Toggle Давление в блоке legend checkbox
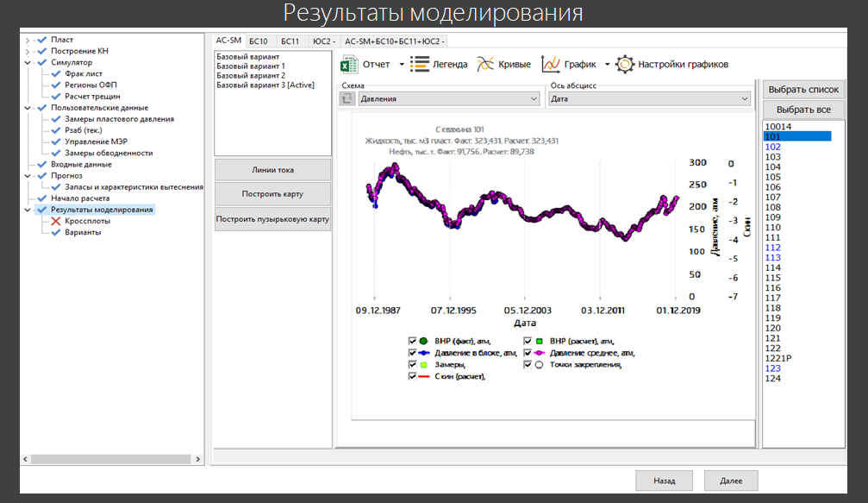868x503 pixels. click(x=412, y=353)
